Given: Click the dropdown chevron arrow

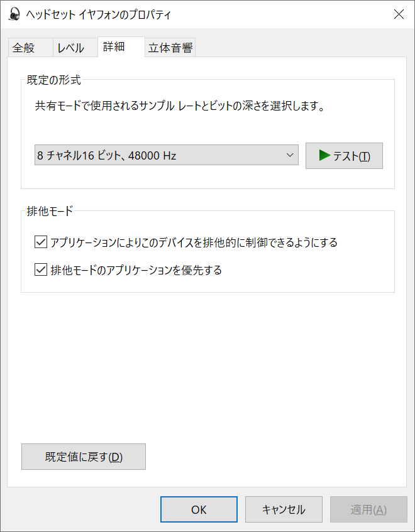Looking at the screenshot, I should (290, 155).
